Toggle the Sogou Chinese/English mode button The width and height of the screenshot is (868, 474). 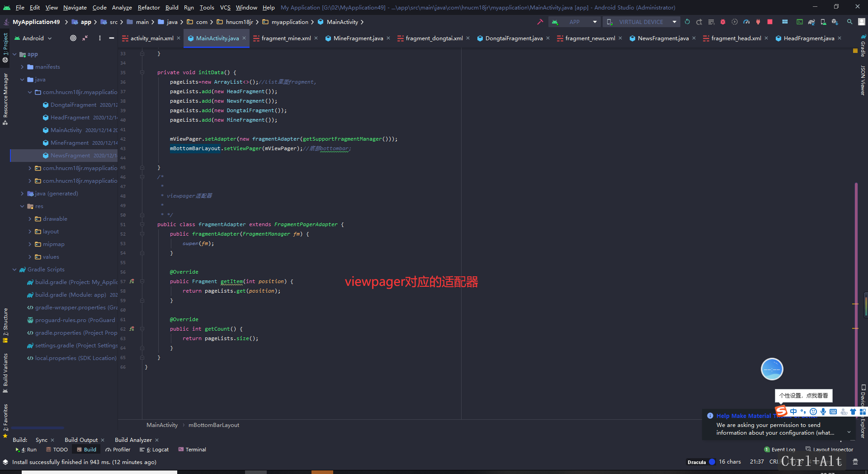pyautogui.click(x=793, y=412)
